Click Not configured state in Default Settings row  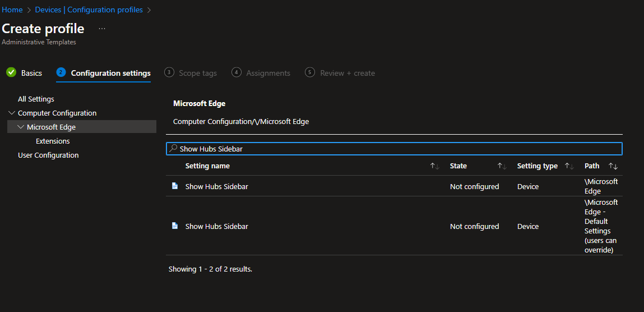[x=474, y=227]
